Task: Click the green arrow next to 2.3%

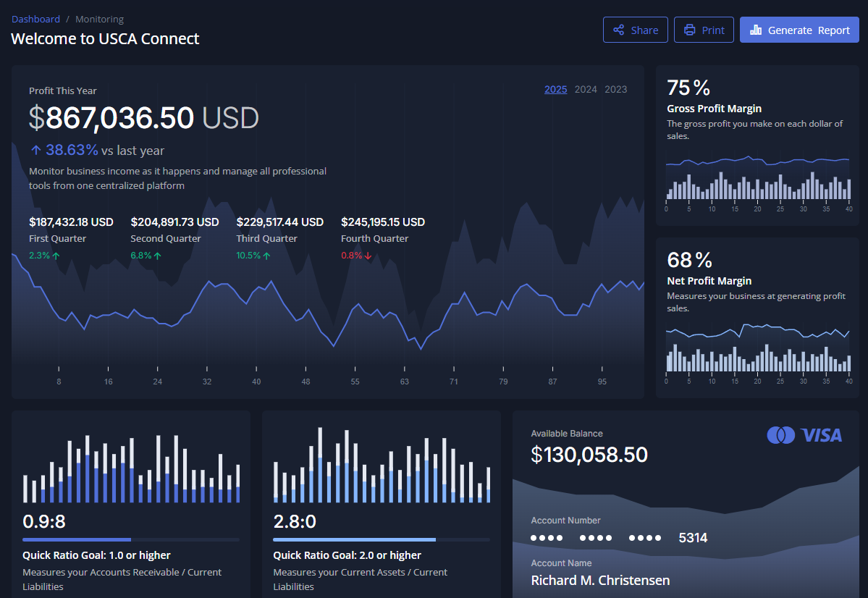Action: coord(56,256)
